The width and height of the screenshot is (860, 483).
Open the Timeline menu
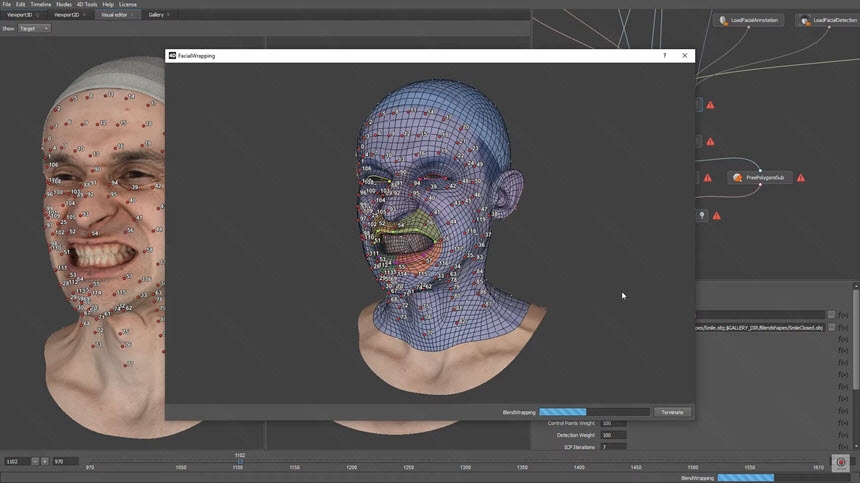pos(41,4)
